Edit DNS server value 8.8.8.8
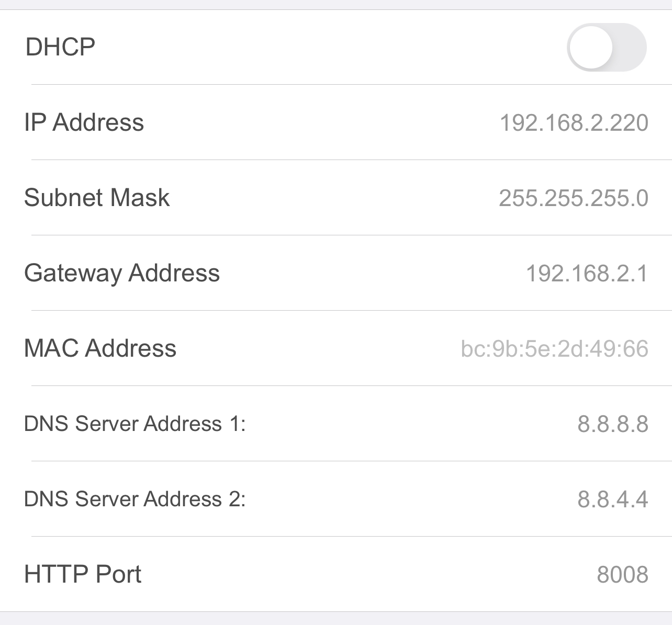 pyautogui.click(x=612, y=424)
